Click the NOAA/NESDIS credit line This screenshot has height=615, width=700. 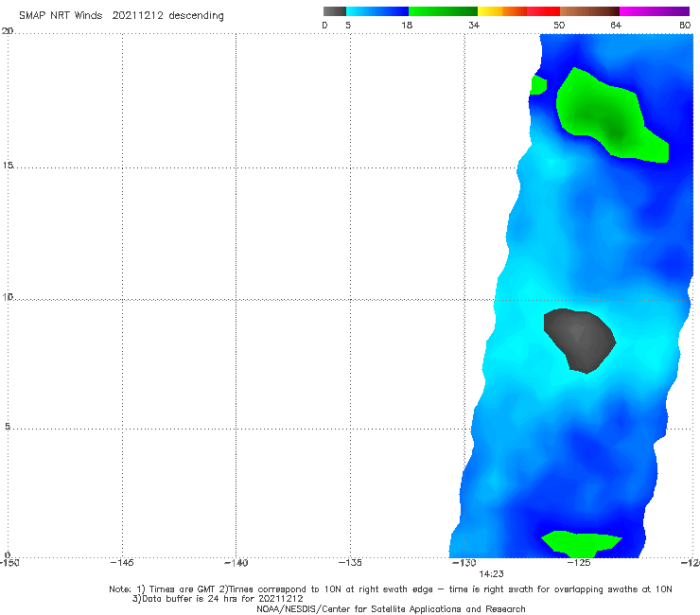(391, 608)
